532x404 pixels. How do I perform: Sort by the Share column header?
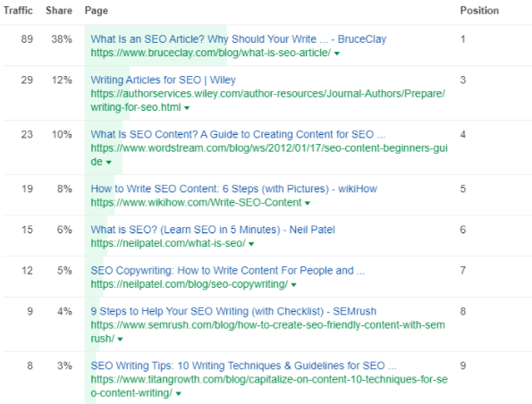pos(59,11)
